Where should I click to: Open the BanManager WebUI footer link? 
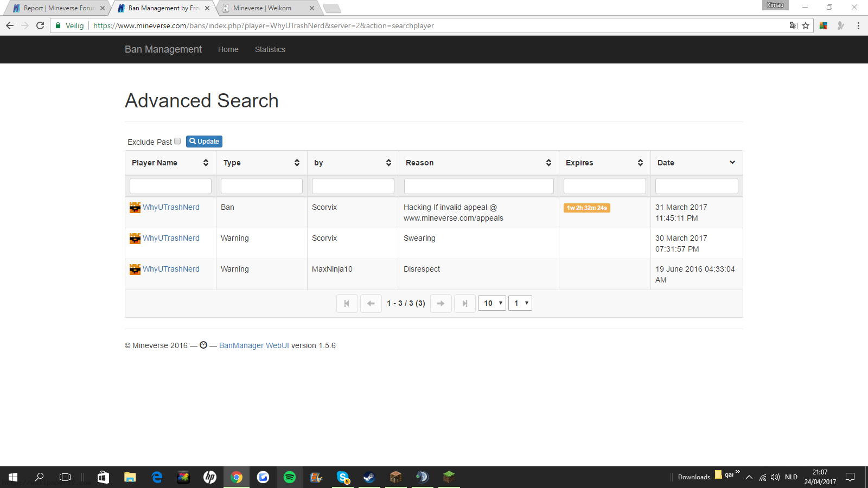coord(254,345)
